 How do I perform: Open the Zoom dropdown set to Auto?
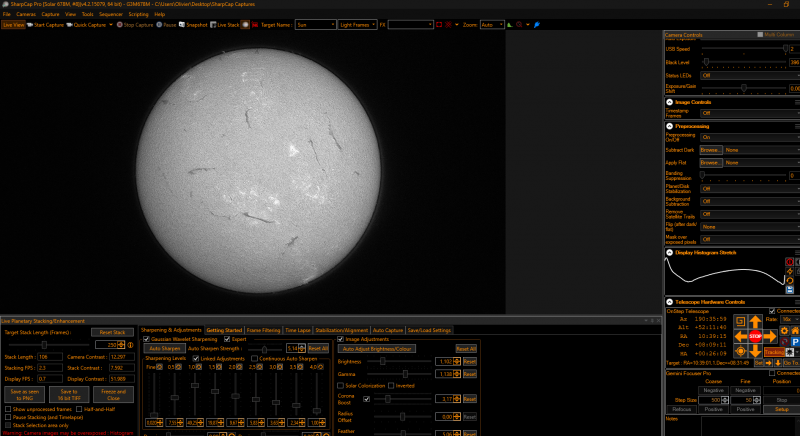coord(492,24)
